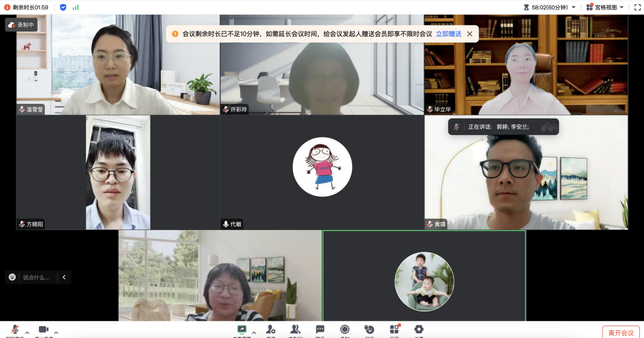Screen dimensions: 644x338
Task: Open the chat icon
Action: tap(320, 330)
